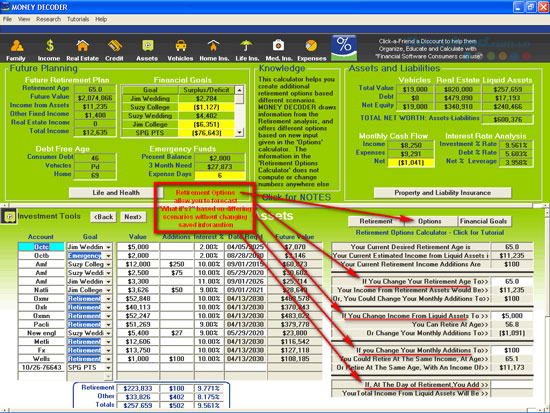The width and height of the screenshot is (550, 413).
Task: Open the Help menu
Action: click(x=101, y=19)
